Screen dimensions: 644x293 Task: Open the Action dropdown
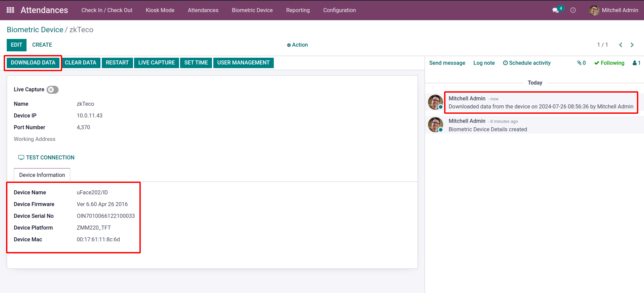click(297, 45)
